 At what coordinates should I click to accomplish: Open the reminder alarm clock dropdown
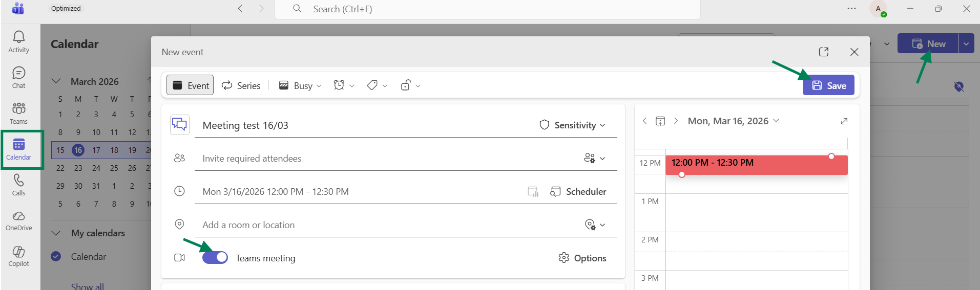pos(344,85)
